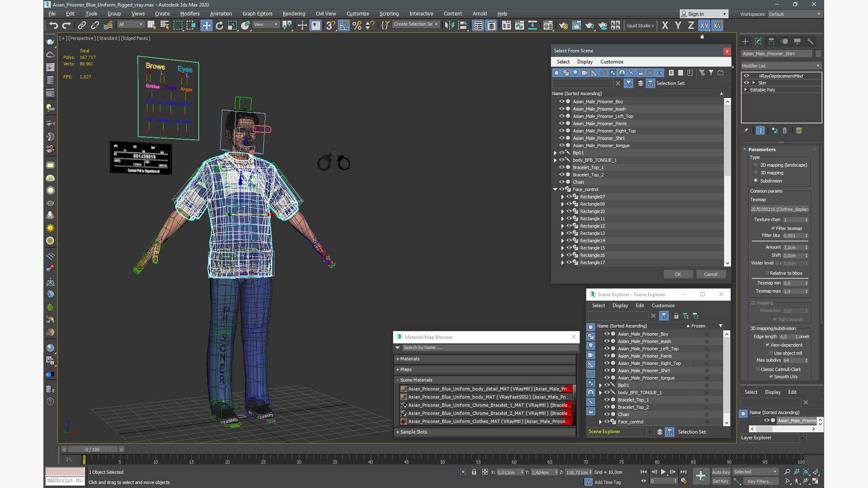Select the Subdivision type radio
This screenshot has width=868, height=488.
coord(755,181)
